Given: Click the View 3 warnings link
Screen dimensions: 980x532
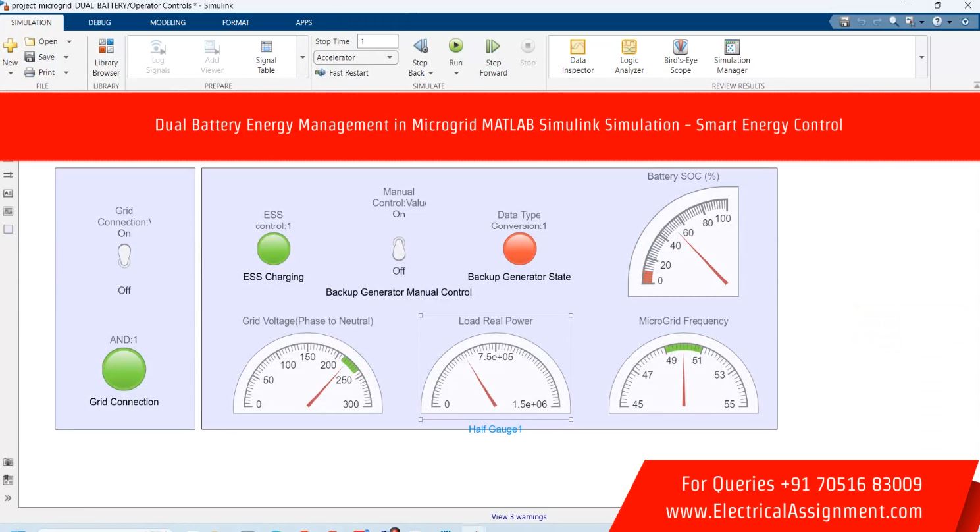Looking at the screenshot, I should pyautogui.click(x=519, y=517).
